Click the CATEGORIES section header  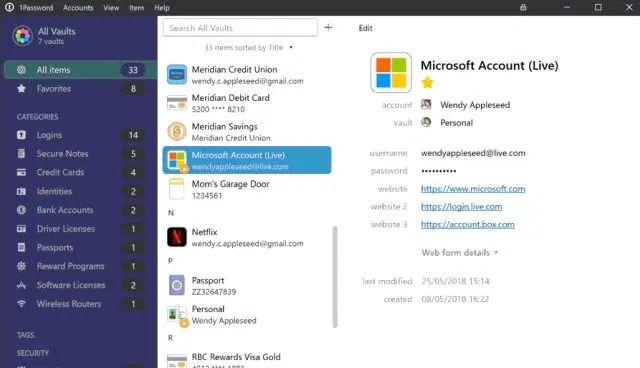[38, 117]
